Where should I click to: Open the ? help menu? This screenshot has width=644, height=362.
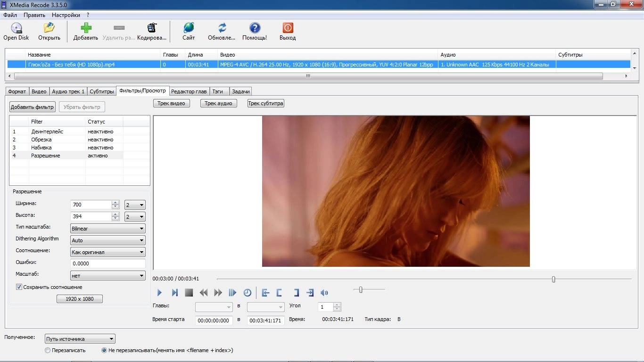(88, 15)
